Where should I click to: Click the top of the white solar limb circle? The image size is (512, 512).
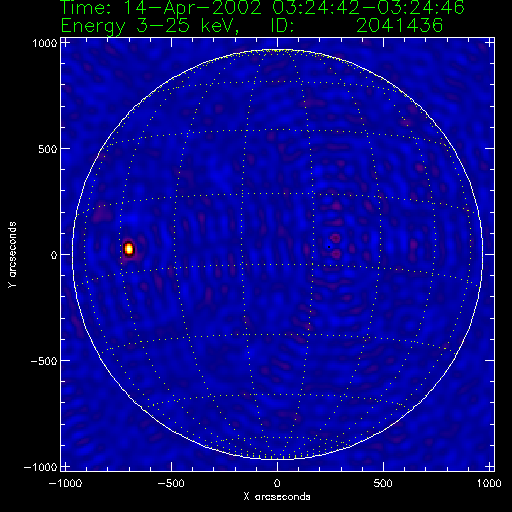[x=277, y=50]
